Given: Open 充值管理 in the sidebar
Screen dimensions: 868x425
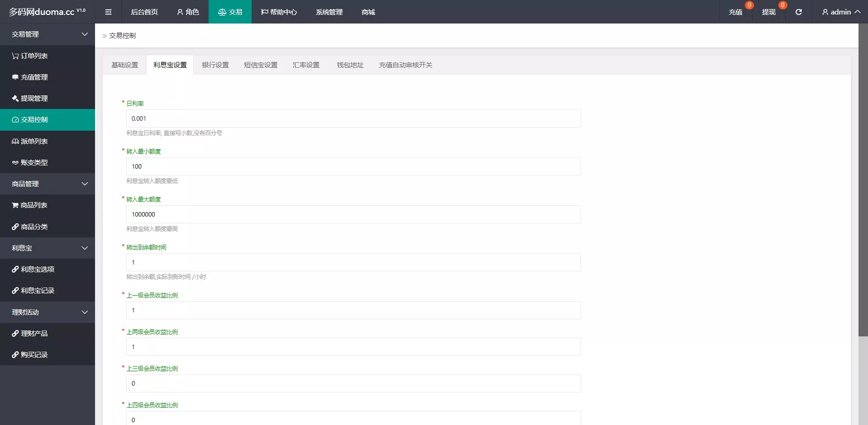Looking at the screenshot, I should point(34,77).
